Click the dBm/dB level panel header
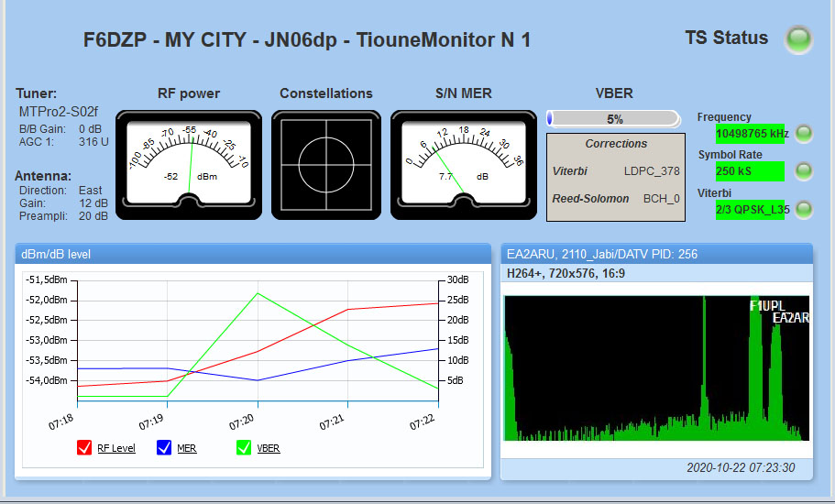Viewport: 835px width, 504px height. tap(252, 253)
